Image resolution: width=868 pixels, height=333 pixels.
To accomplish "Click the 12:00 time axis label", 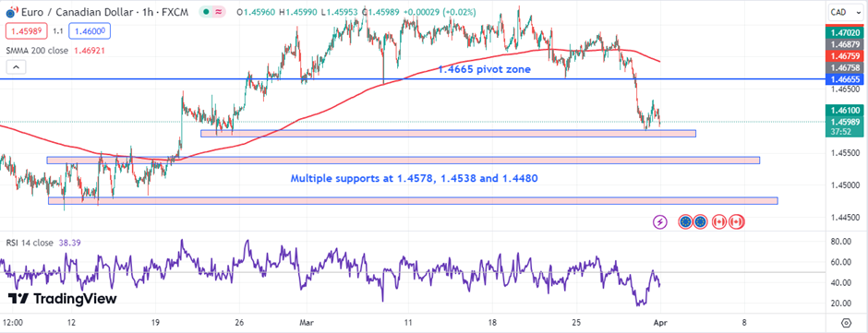I will coord(13,322).
